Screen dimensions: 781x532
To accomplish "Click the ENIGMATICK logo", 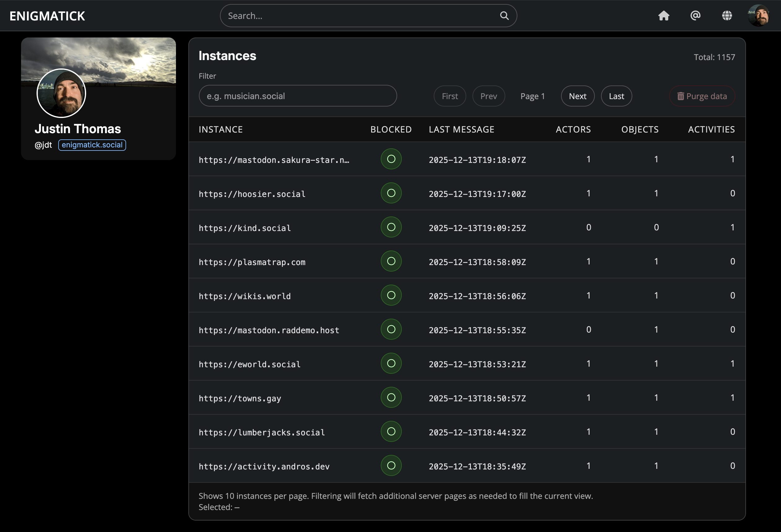I will tap(47, 16).
